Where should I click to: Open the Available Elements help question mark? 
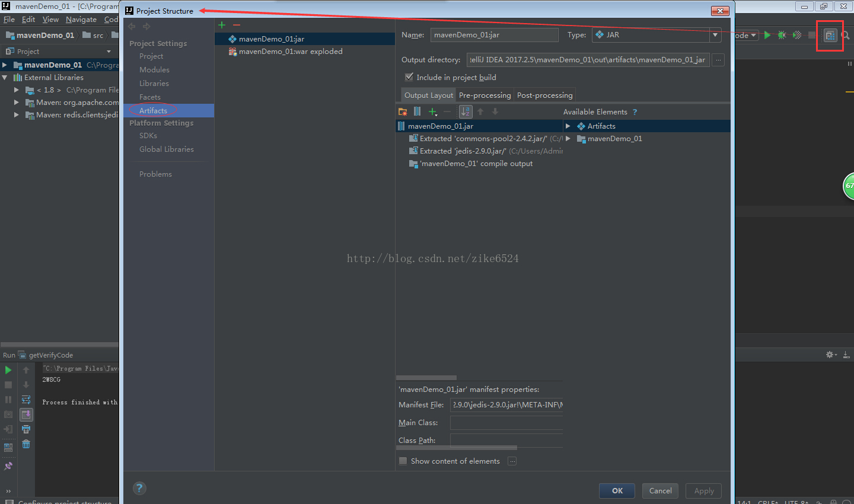click(635, 112)
